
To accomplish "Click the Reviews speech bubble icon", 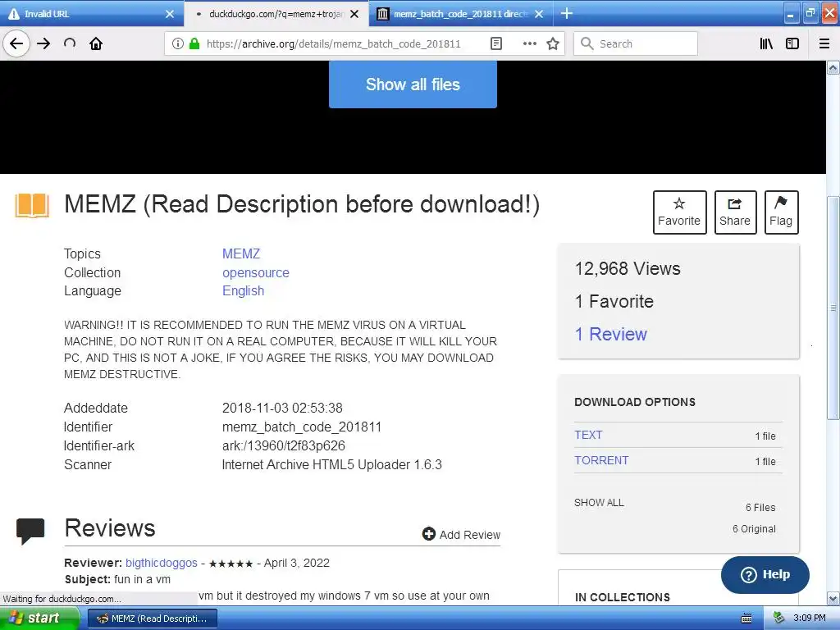I will pyautogui.click(x=30, y=531).
